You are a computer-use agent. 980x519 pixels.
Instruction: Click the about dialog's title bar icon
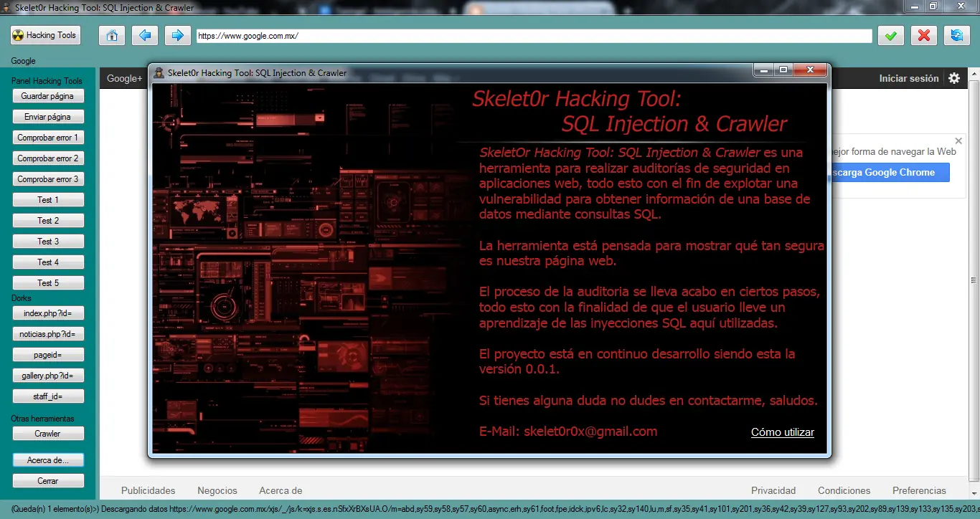tap(159, 72)
